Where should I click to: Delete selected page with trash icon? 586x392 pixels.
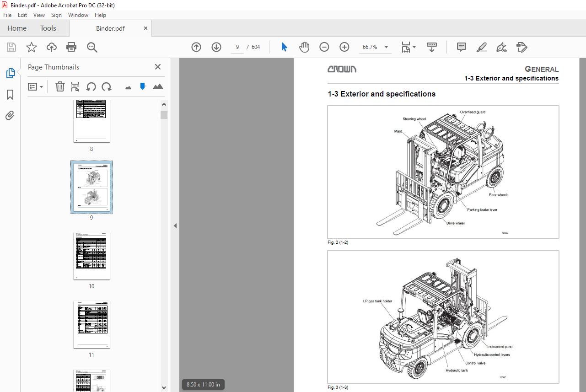(x=60, y=86)
